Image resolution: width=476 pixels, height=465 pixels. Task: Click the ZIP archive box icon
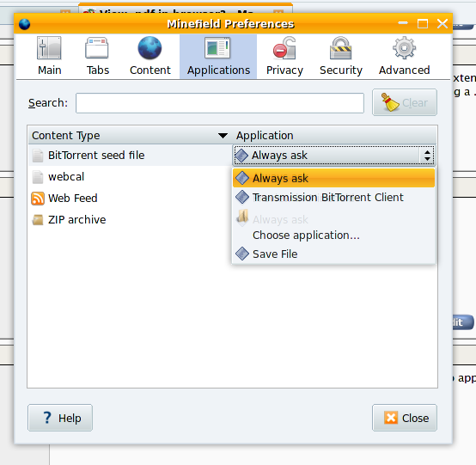[38, 219]
